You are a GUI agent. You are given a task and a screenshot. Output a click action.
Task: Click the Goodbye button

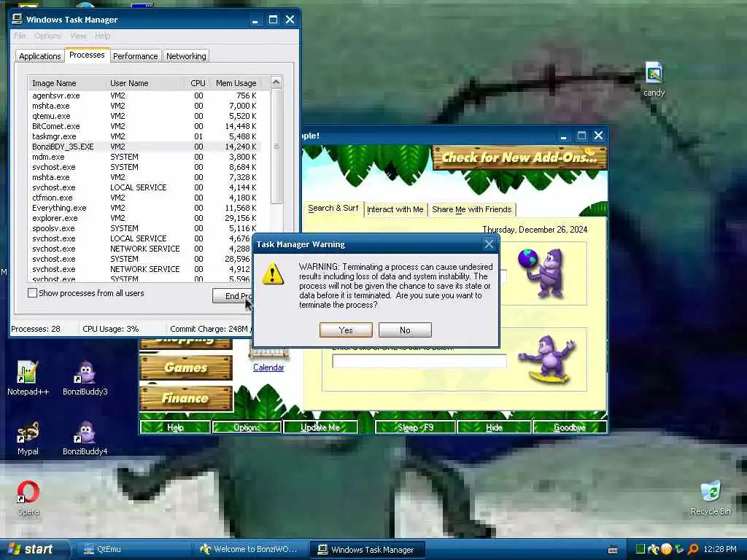[x=570, y=427]
